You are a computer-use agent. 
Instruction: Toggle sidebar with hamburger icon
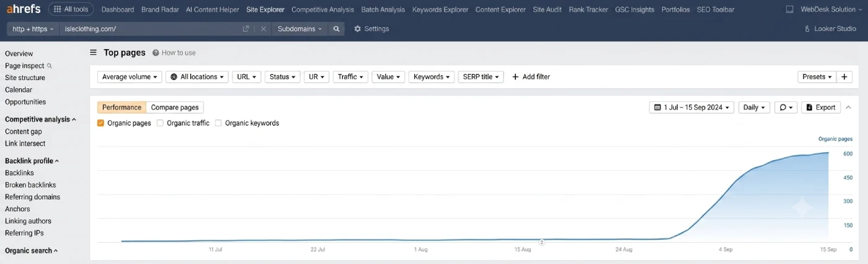tap(93, 53)
